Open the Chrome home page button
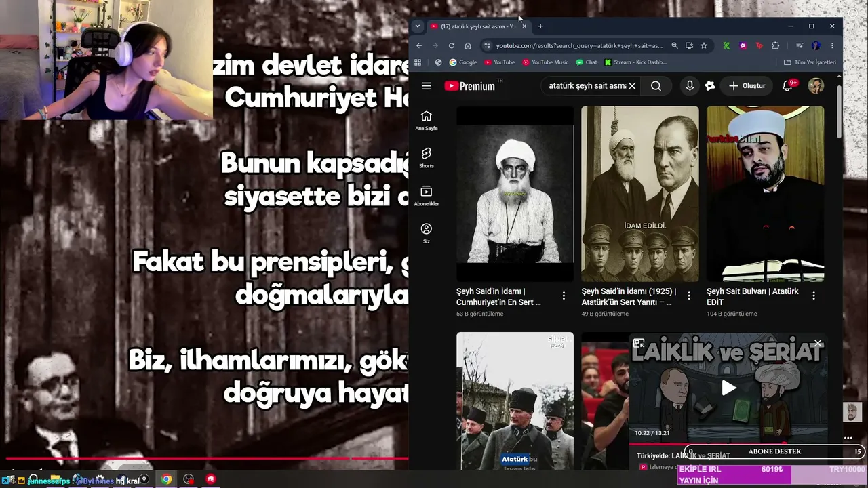The width and height of the screenshot is (868, 488). pyautogui.click(x=468, y=45)
